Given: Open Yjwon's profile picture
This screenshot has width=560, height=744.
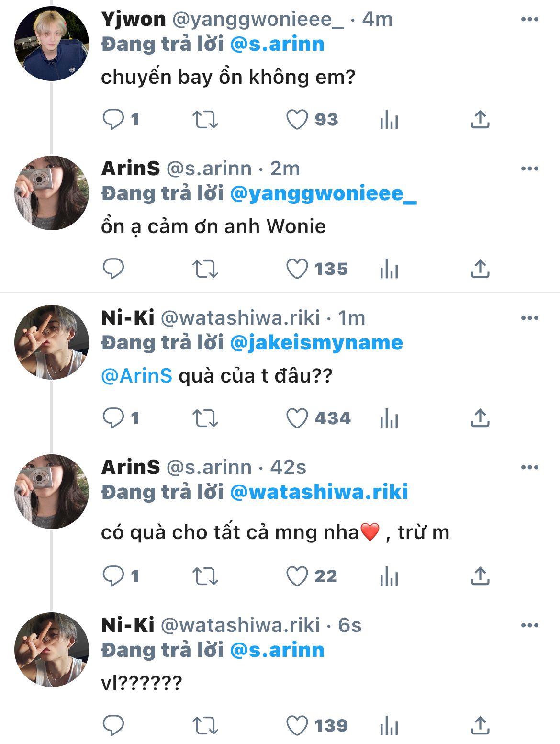Looking at the screenshot, I should click(52, 44).
